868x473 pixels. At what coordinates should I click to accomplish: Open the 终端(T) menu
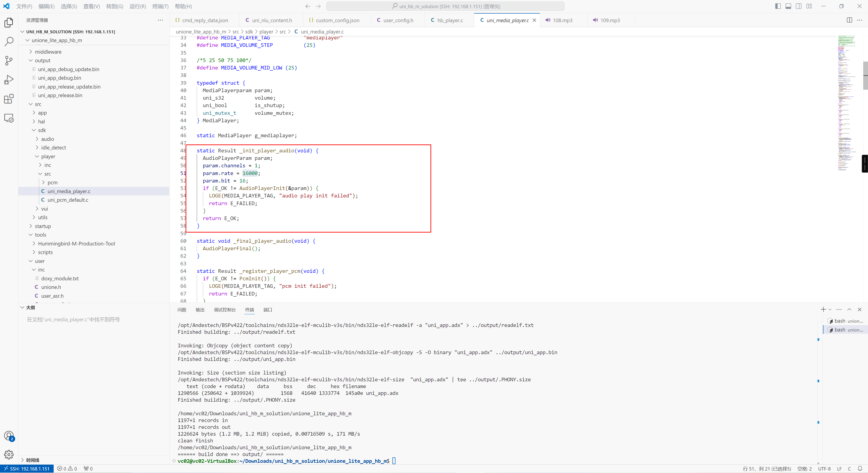coord(160,6)
